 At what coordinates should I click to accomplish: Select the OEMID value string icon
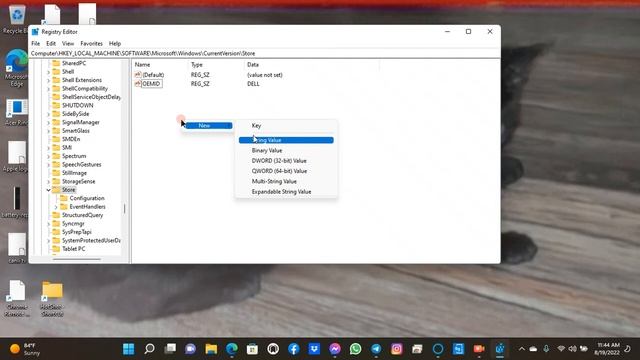click(138, 83)
